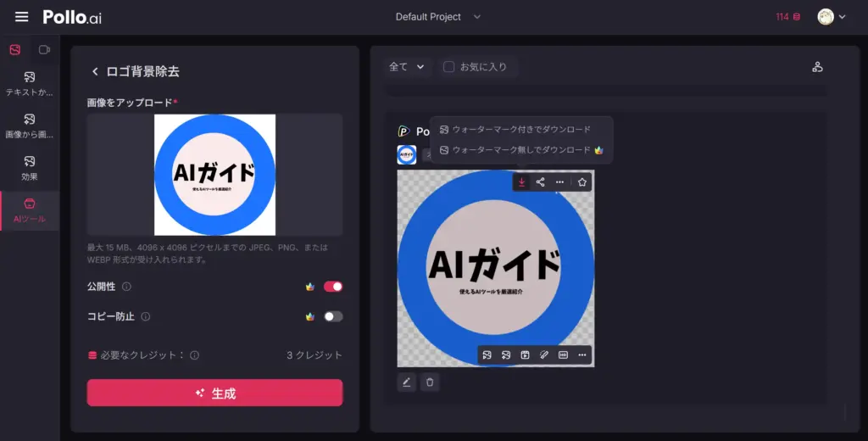Click the share icon on result image
Screen dimensions: 868x441
point(540,181)
